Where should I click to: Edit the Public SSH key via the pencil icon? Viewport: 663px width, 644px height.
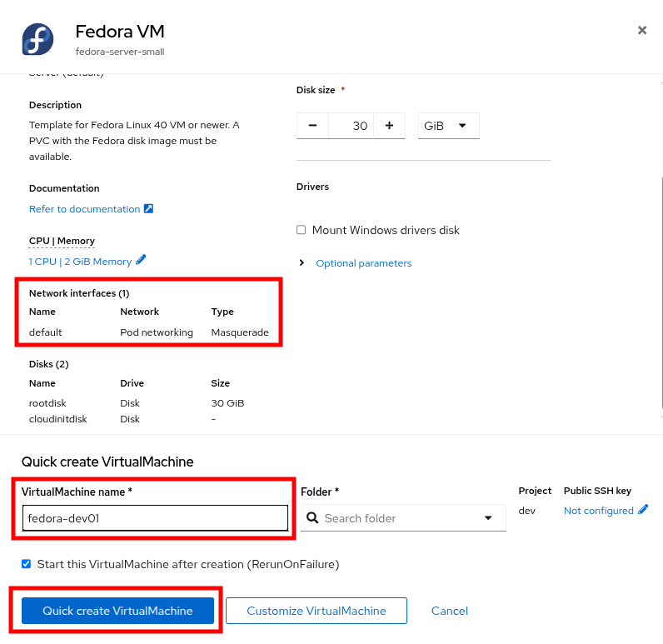click(643, 509)
